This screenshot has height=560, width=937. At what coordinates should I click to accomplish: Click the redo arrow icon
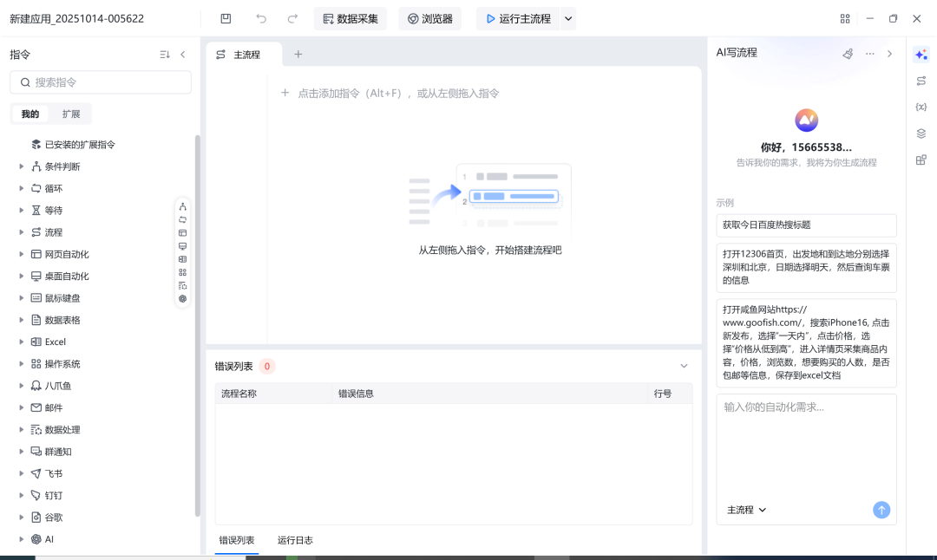[292, 18]
